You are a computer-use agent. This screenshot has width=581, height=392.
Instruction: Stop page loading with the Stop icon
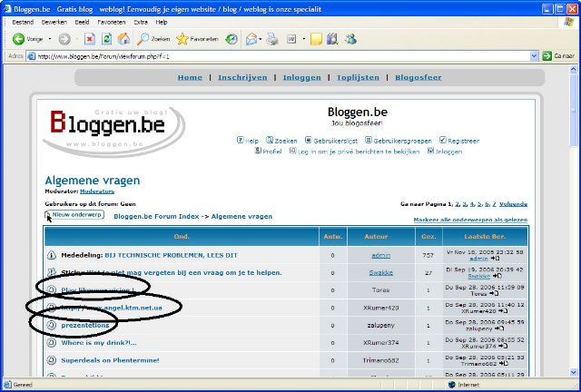[90, 39]
